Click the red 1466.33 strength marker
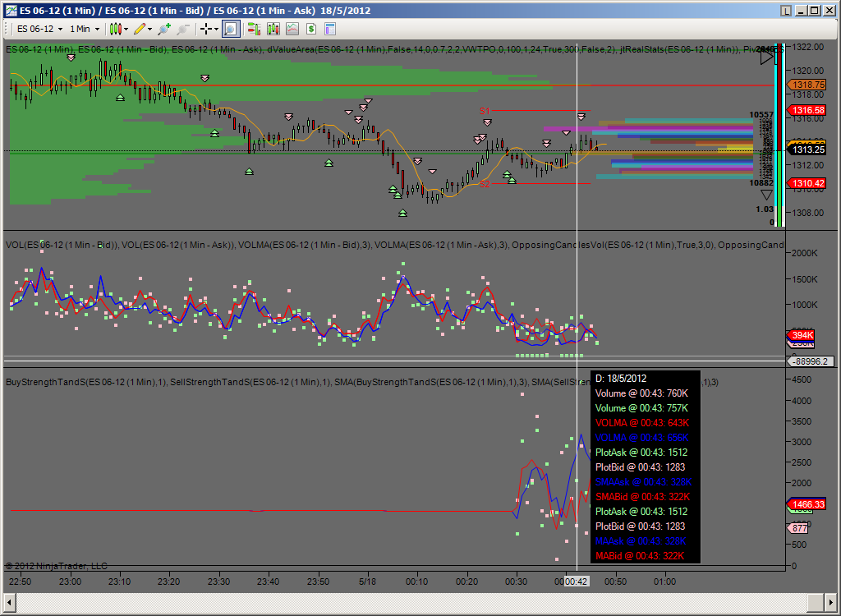The image size is (841, 616). 807,504
